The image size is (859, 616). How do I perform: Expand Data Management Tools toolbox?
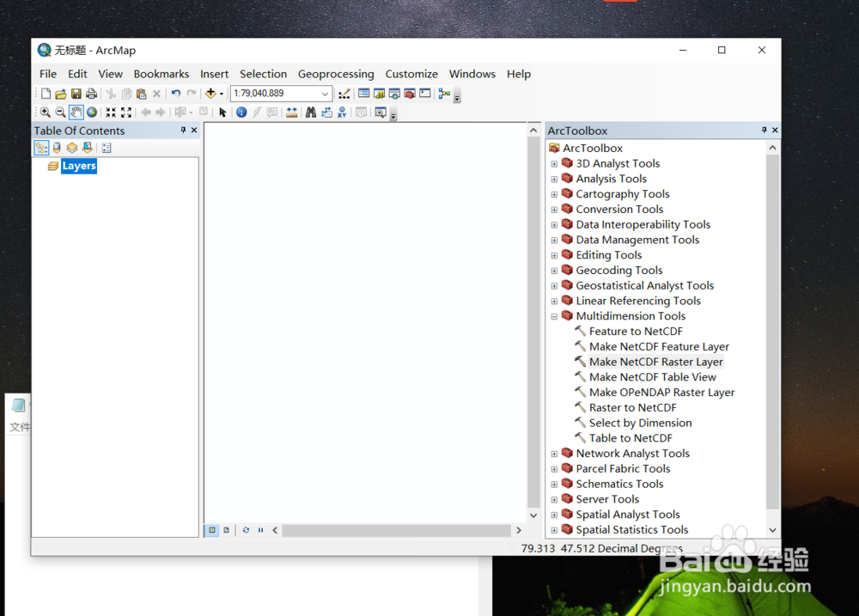[x=554, y=240]
